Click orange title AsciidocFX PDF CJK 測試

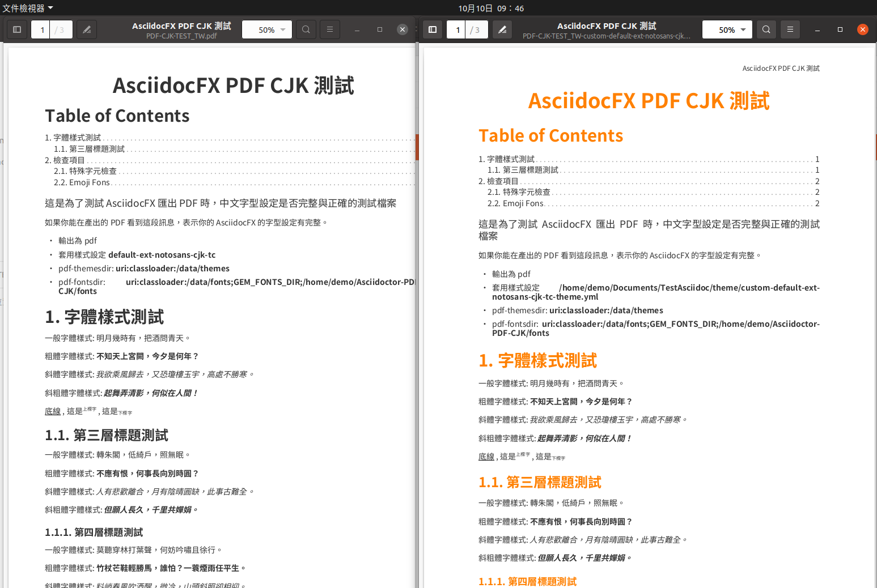tap(649, 101)
